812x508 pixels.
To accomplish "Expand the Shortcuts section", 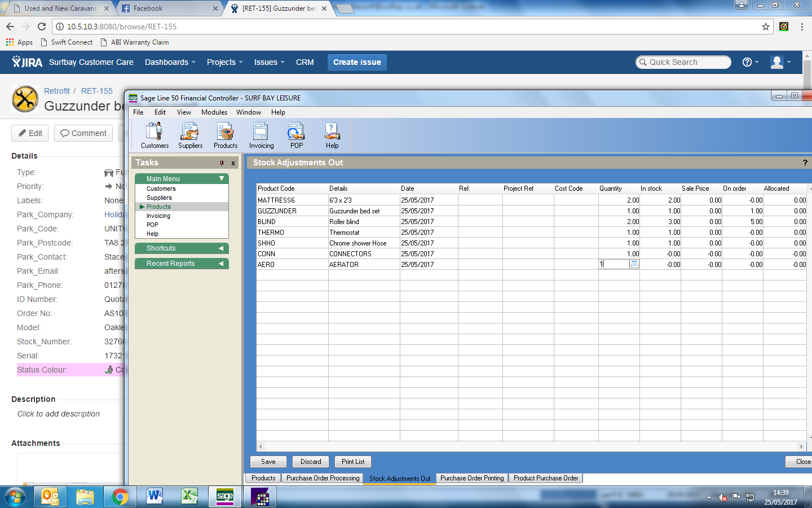I will (221, 248).
